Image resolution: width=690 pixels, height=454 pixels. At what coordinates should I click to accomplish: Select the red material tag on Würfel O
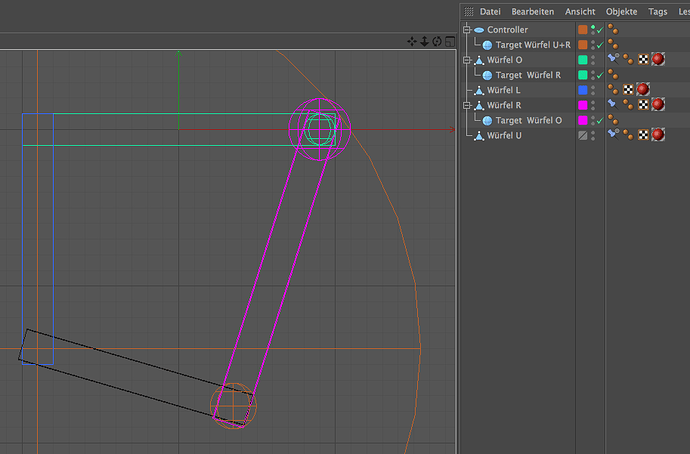click(658, 59)
